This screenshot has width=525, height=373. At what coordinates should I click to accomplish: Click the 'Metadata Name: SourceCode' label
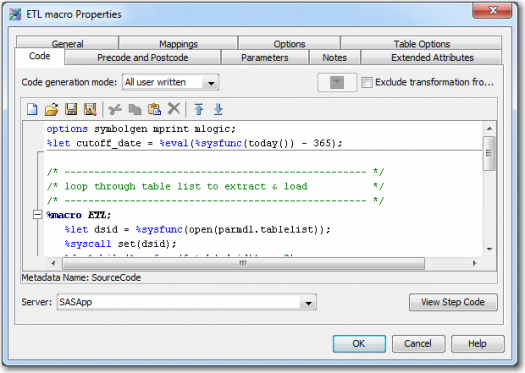[81, 278]
